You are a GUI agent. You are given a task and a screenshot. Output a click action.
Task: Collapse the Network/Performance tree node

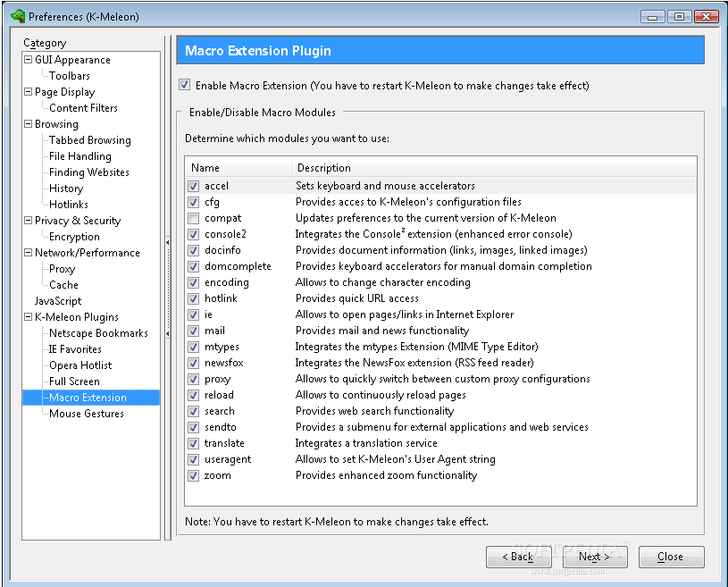pos(29,252)
